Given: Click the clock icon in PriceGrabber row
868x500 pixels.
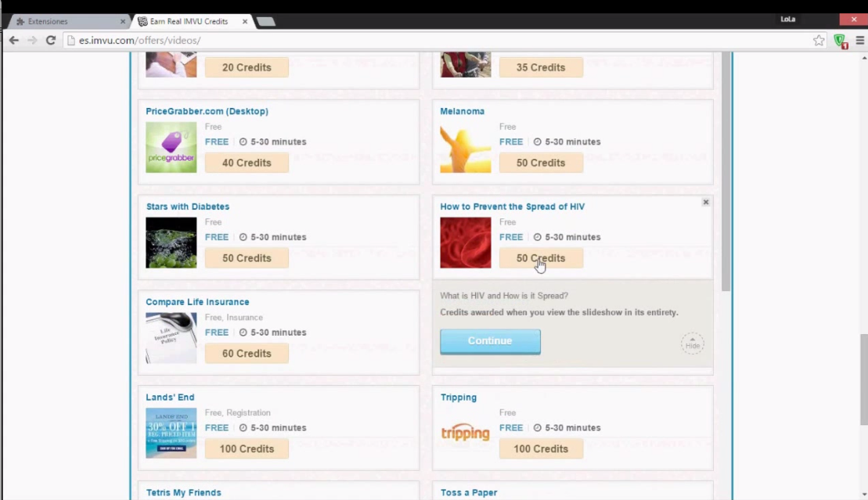Looking at the screenshot, I should point(243,142).
